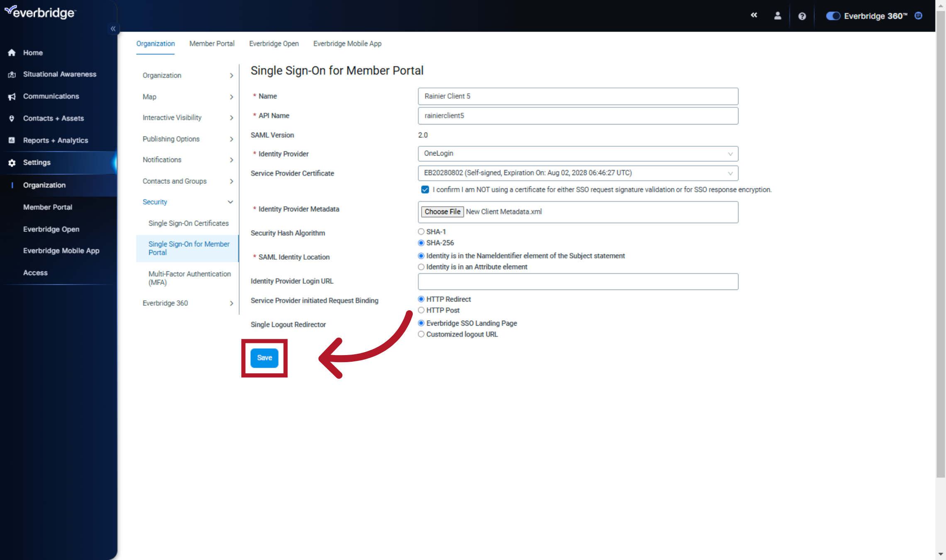The image size is (946, 560).
Task: Switch to the Member Portal tab
Action: click(212, 44)
